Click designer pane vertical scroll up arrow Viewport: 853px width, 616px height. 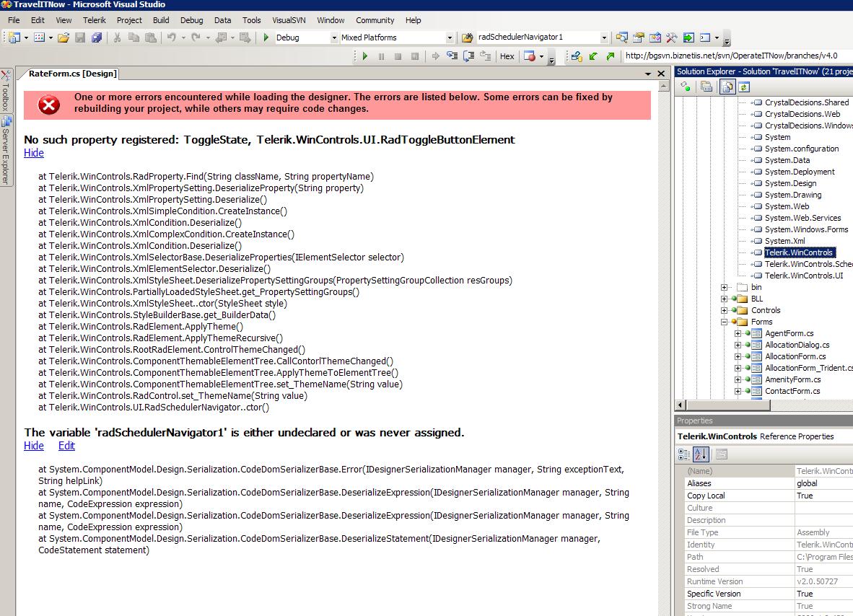tap(664, 87)
